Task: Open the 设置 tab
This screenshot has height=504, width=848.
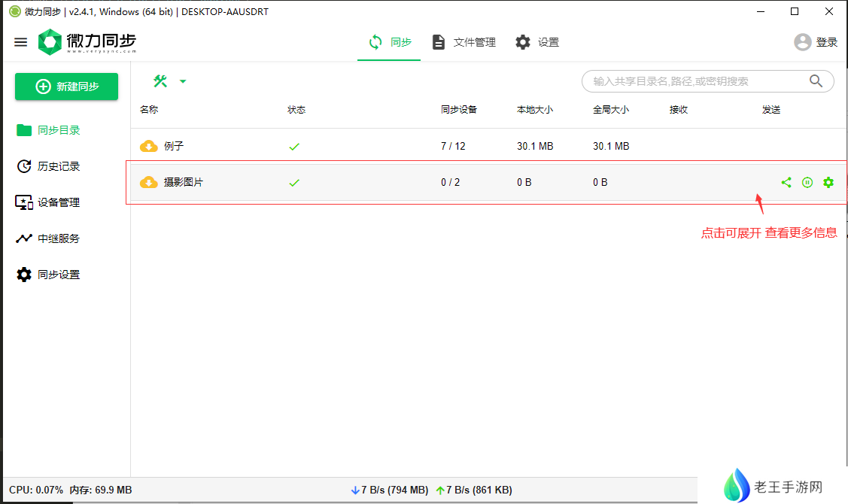Action: pyautogui.click(x=537, y=42)
